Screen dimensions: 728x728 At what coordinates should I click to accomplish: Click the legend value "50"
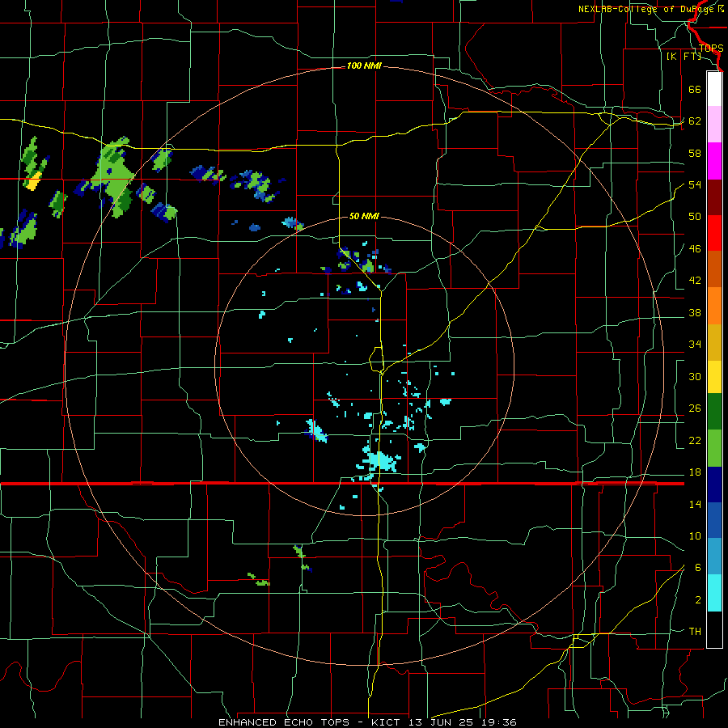point(695,216)
